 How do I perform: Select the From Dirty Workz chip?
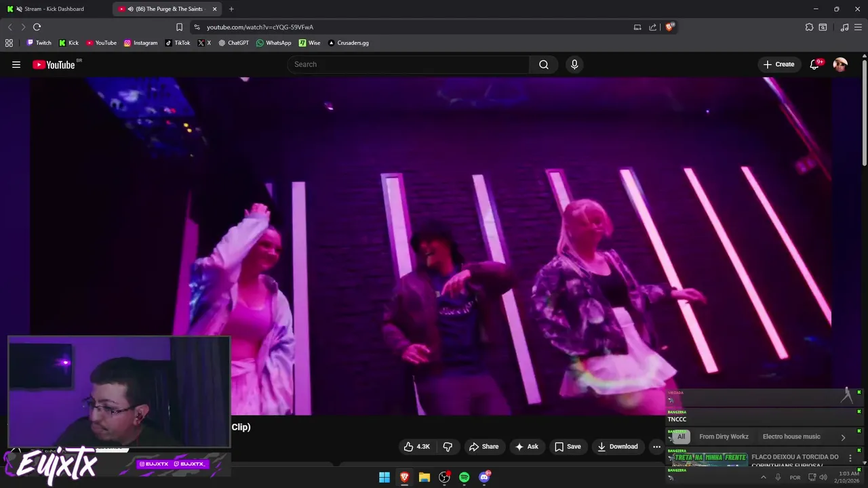[x=724, y=436]
